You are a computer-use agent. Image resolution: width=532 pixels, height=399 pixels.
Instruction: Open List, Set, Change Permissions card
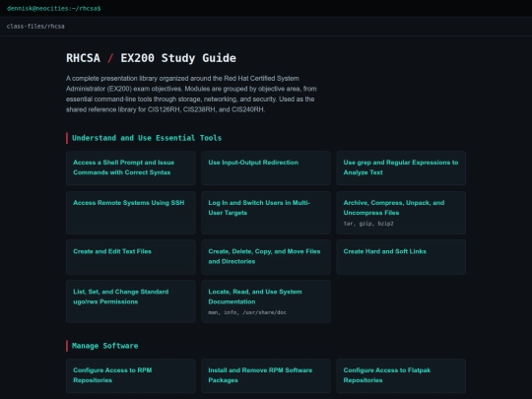pyautogui.click(x=131, y=301)
